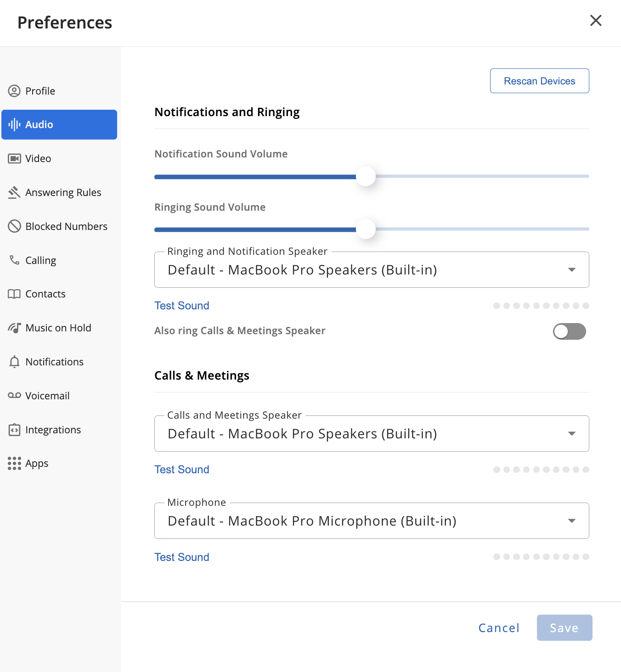
Task: Click the Music on Hold icon
Action: click(14, 328)
